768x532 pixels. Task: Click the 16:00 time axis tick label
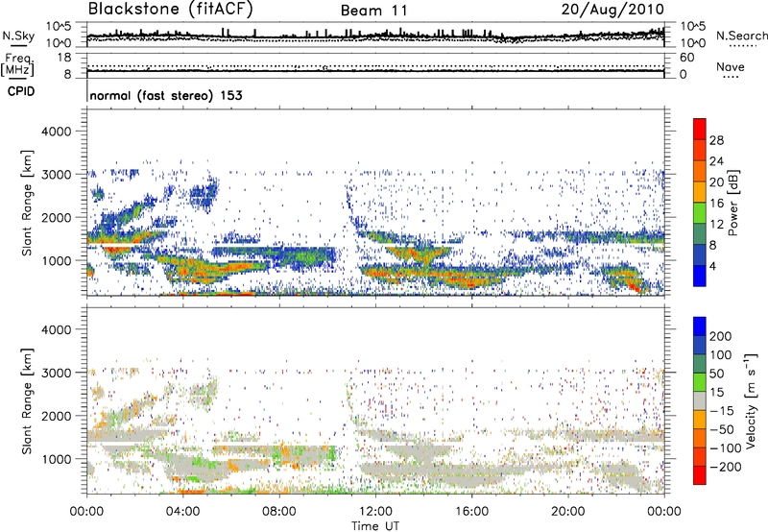pyautogui.click(x=471, y=512)
